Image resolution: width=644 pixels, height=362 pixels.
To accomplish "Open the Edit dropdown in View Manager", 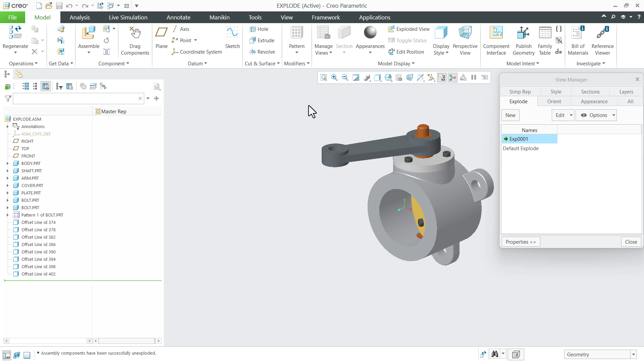I will click(563, 115).
